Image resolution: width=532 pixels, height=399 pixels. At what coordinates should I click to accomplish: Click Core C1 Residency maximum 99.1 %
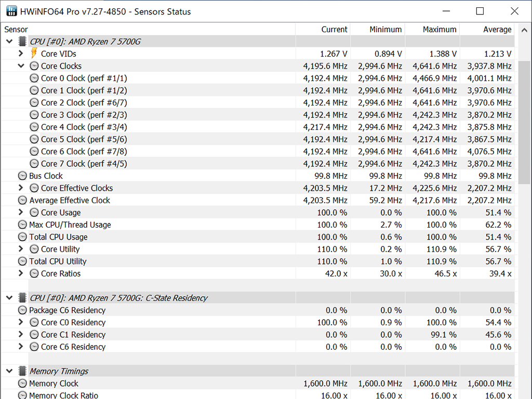pos(444,335)
